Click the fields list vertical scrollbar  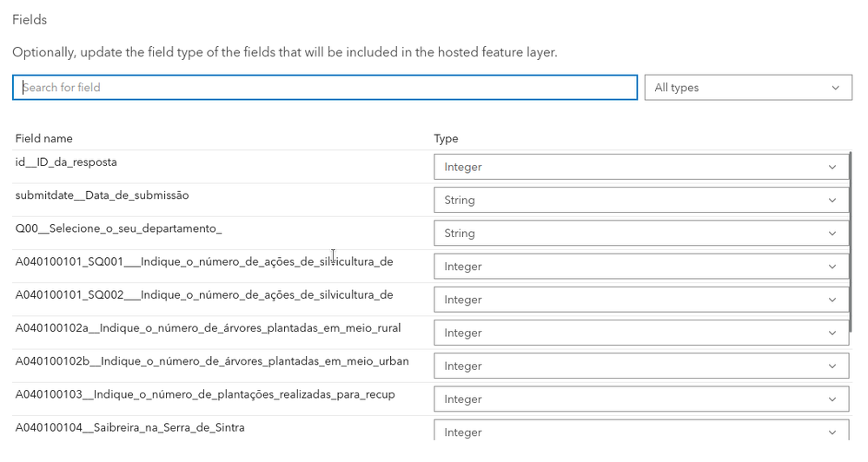click(x=851, y=242)
